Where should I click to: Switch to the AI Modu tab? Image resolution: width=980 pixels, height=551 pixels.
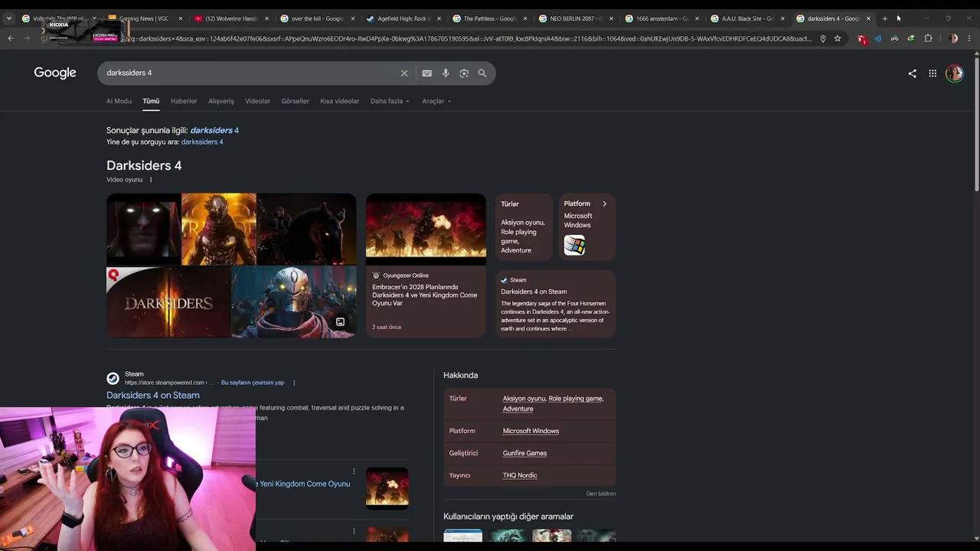coord(119,101)
